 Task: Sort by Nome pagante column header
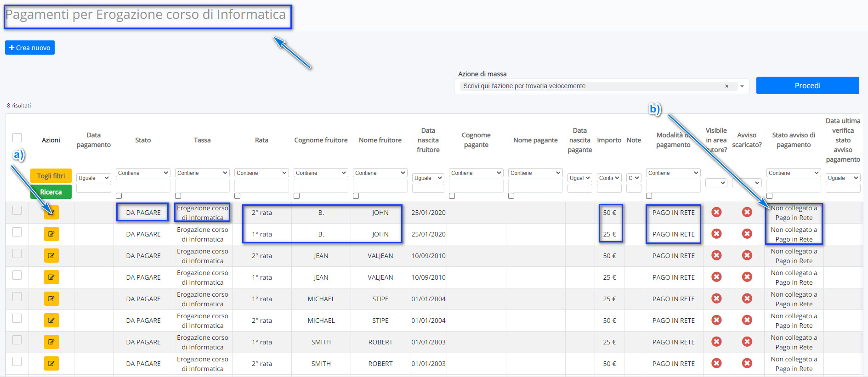pos(535,140)
